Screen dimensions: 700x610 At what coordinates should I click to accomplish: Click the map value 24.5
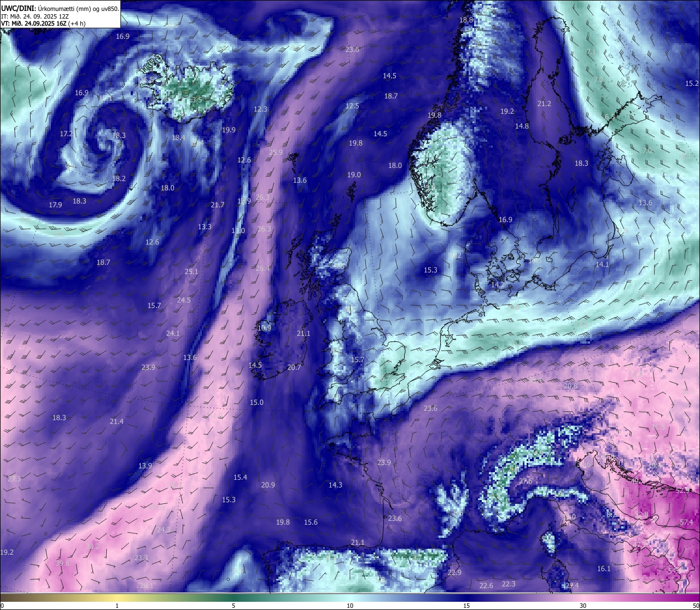tap(184, 300)
